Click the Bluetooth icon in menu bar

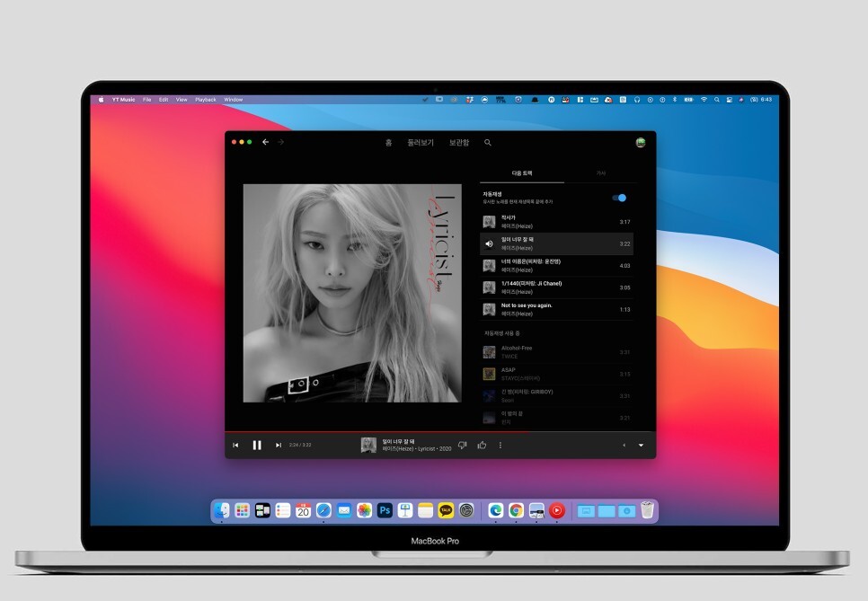tap(675, 100)
